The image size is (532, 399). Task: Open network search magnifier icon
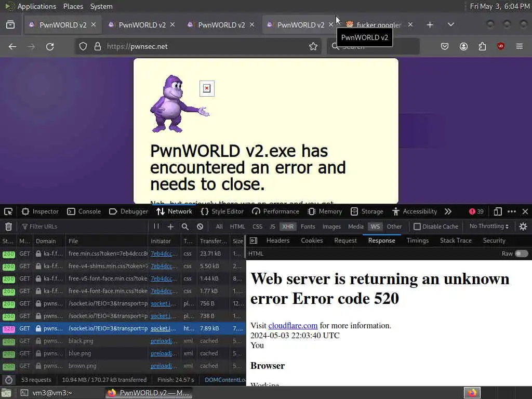[185, 227]
